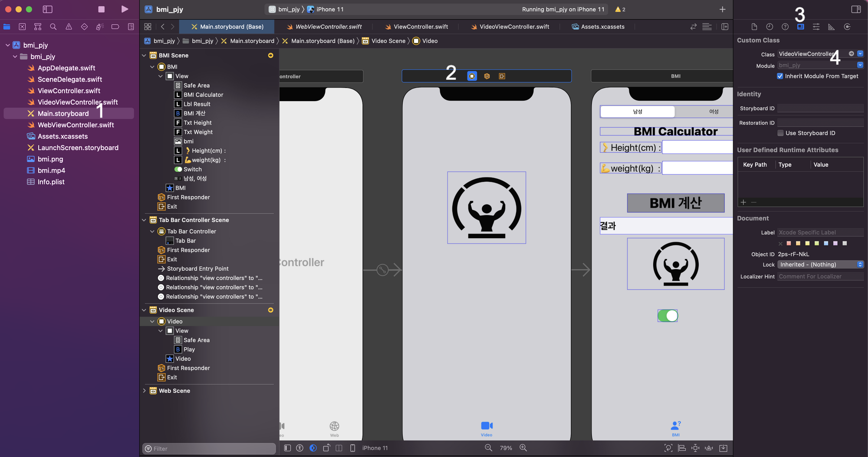Show the File inspector icon
868x457 pixels.
pyautogui.click(x=754, y=27)
